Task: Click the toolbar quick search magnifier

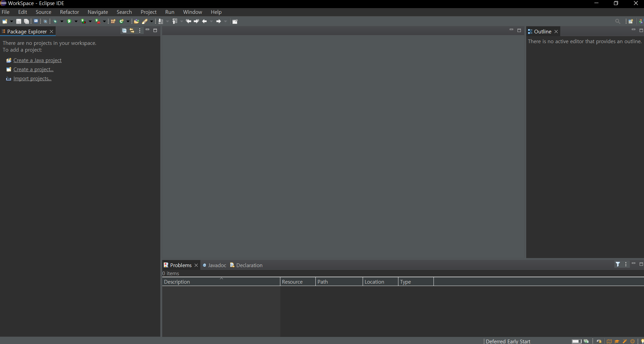Action: click(x=618, y=21)
